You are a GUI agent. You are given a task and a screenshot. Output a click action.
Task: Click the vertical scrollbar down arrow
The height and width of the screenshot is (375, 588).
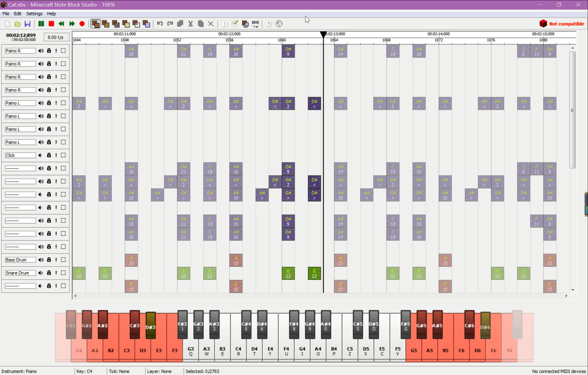coord(572,290)
